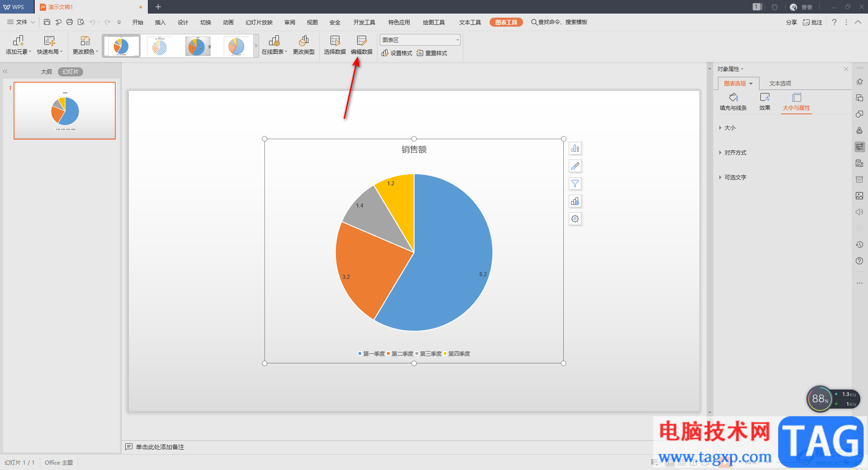The image size is (868, 470).
Task: Open the Slide Show (幻灯片放映) tab
Action: (x=259, y=22)
